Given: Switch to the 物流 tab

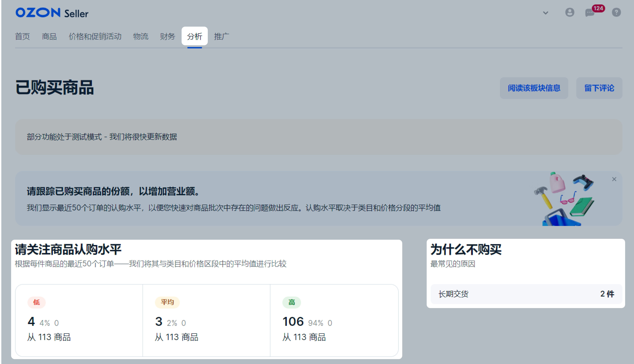Looking at the screenshot, I should click(141, 37).
